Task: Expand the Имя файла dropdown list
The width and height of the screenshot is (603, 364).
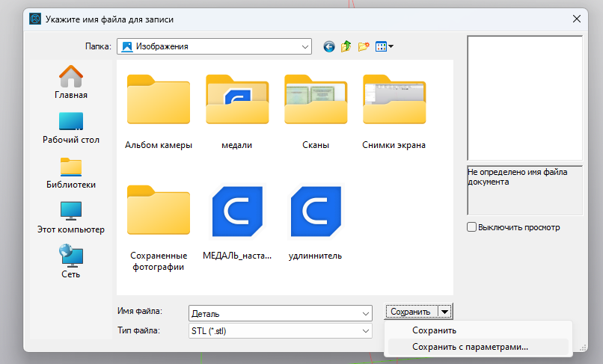Action: tap(366, 314)
